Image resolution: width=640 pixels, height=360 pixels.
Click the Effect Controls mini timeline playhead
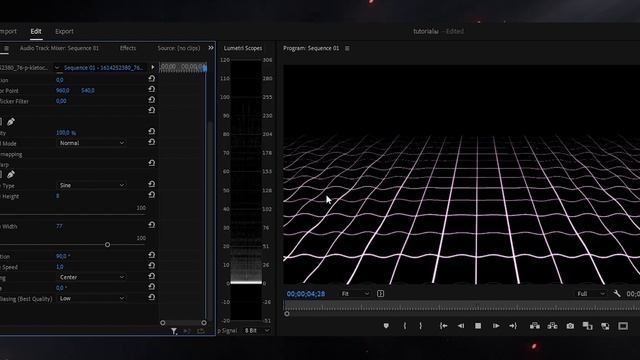coord(205,68)
